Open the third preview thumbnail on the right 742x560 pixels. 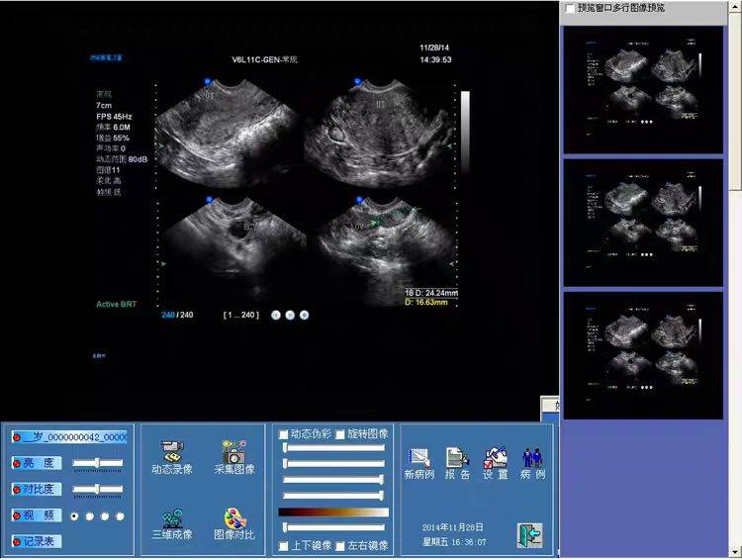point(643,355)
